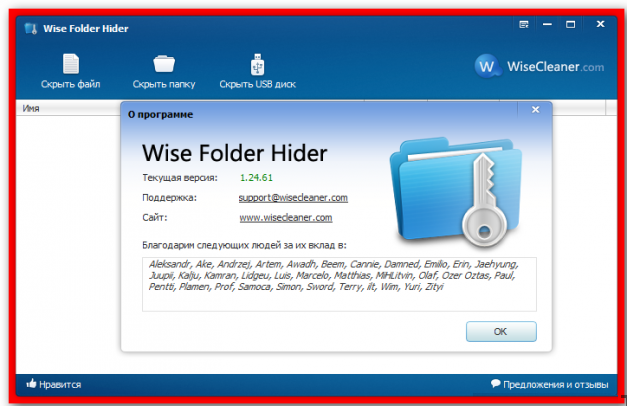Click the Скрыть папку folder icon
627x406 pixels.
(164, 64)
